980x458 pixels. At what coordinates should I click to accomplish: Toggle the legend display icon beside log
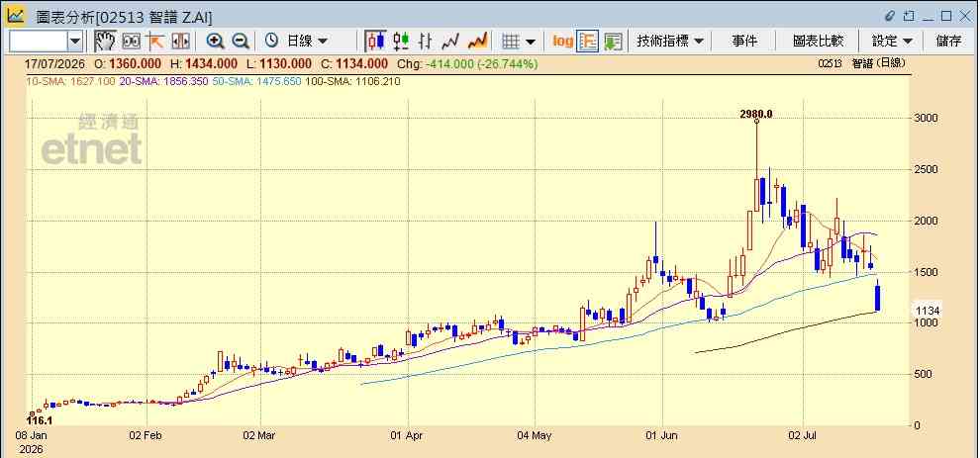(587, 42)
